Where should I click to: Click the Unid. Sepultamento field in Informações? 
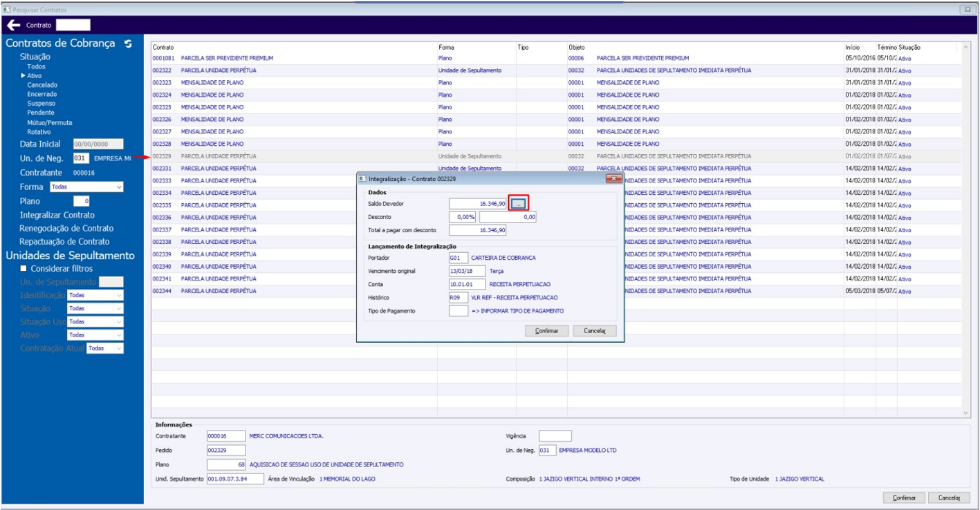click(236, 479)
